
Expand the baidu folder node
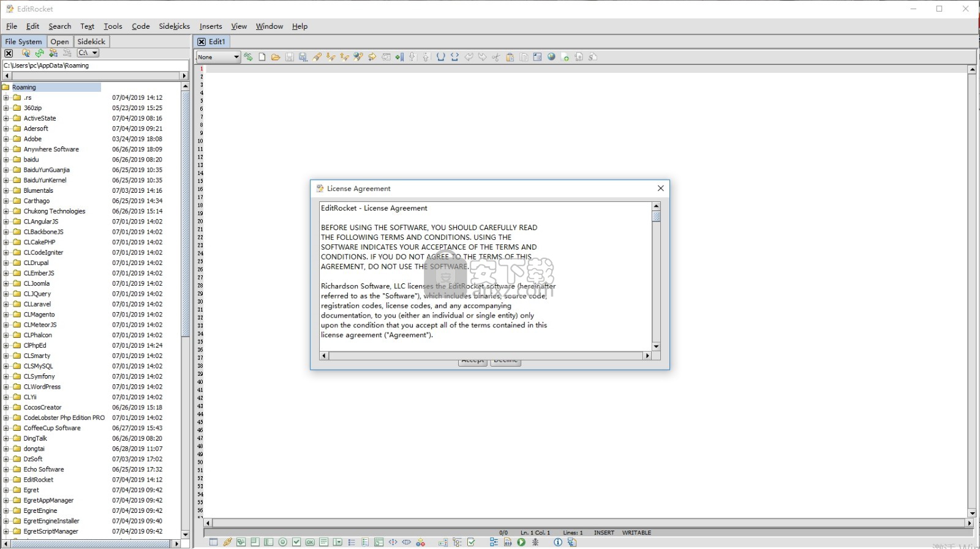coord(6,160)
